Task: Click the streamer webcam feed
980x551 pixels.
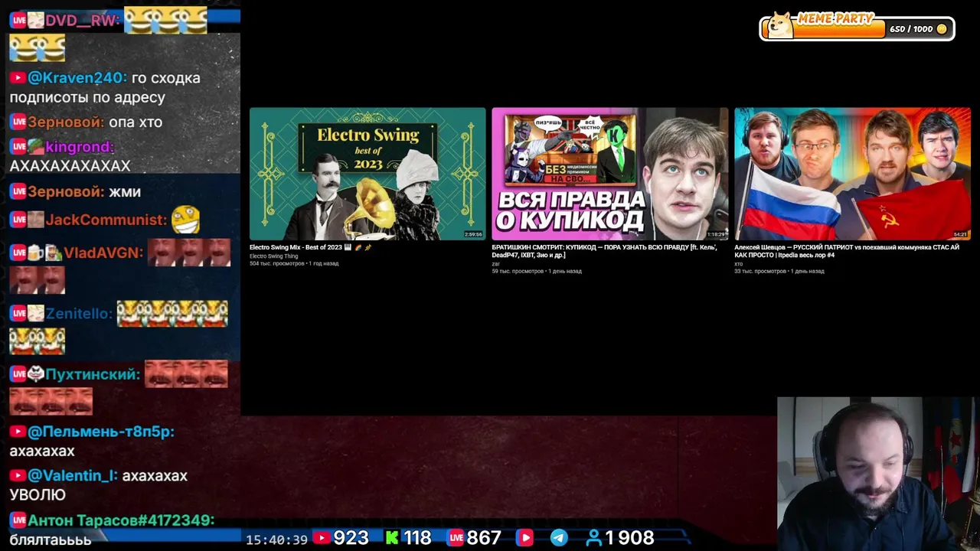Action: click(878, 474)
